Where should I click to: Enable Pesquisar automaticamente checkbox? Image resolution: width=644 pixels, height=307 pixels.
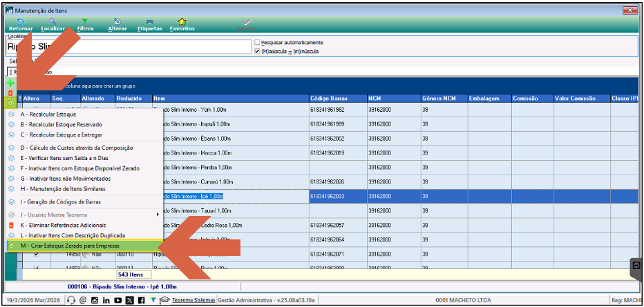[x=257, y=42]
